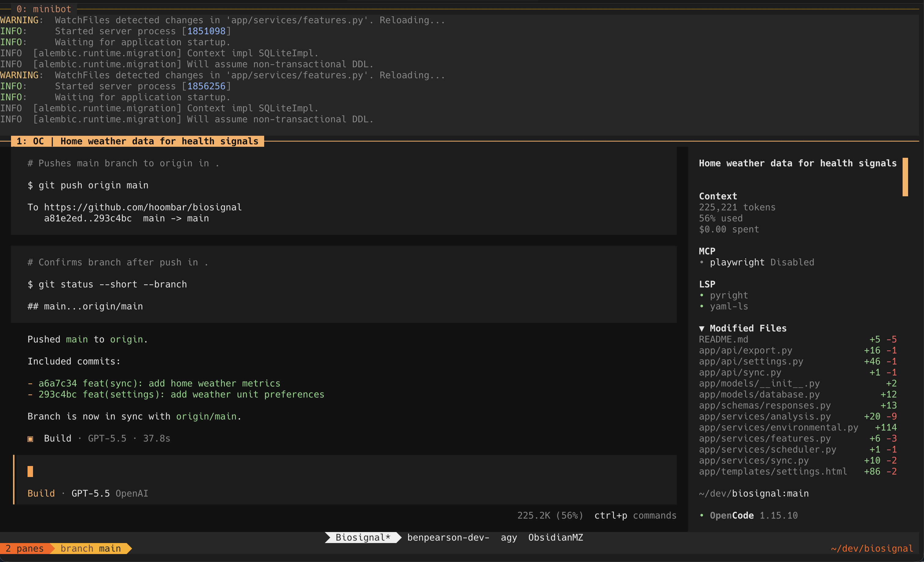Viewport: 924px width, 562px height.
Task: Click the orange Build agent square icon
Action: click(x=30, y=439)
